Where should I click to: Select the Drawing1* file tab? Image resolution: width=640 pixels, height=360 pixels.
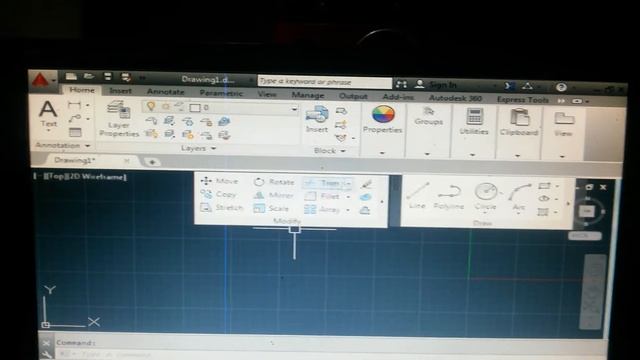point(75,160)
